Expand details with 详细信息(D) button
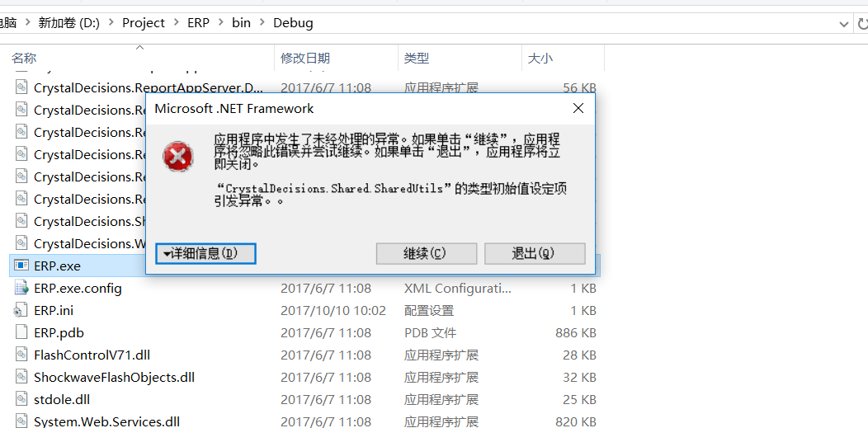868x428 pixels. click(205, 253)
